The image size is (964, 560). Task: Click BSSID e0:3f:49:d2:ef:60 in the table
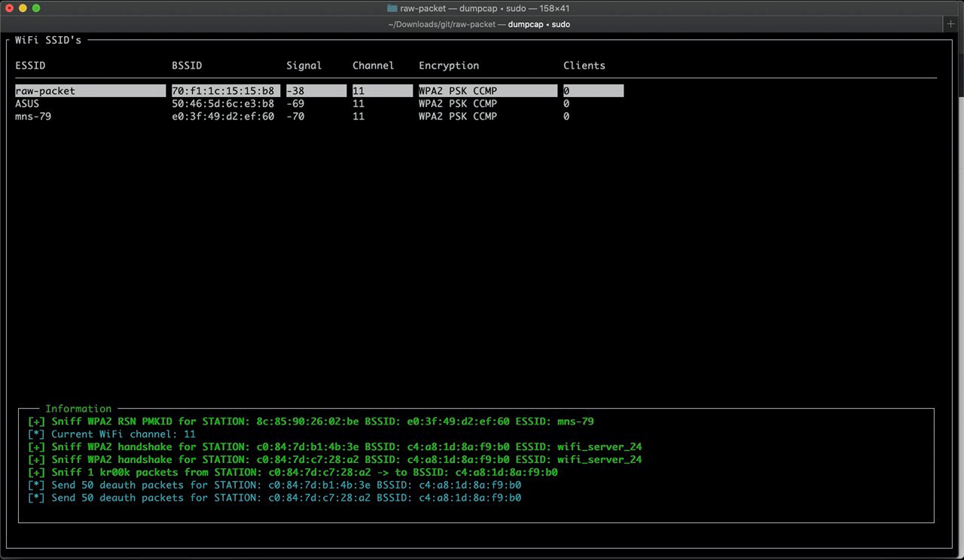223,117
